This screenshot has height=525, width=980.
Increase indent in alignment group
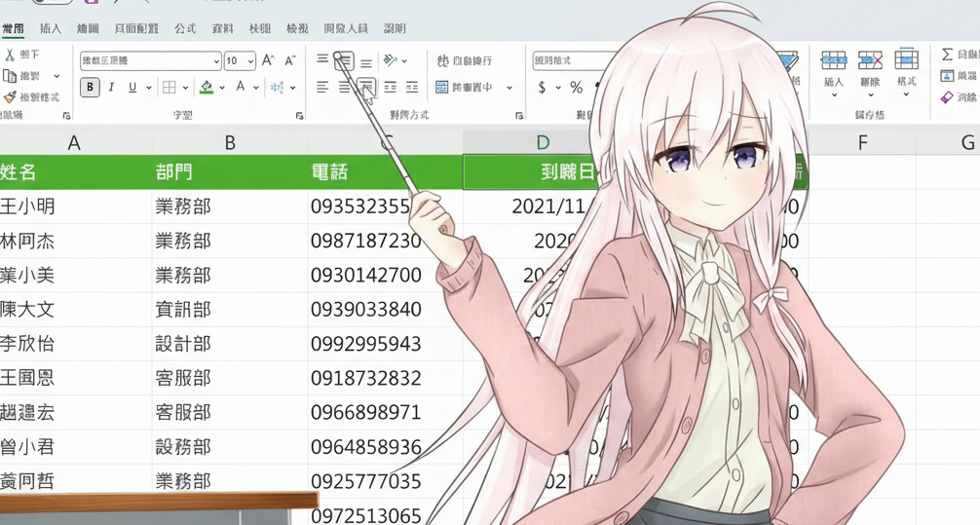[x=412, y=88]
